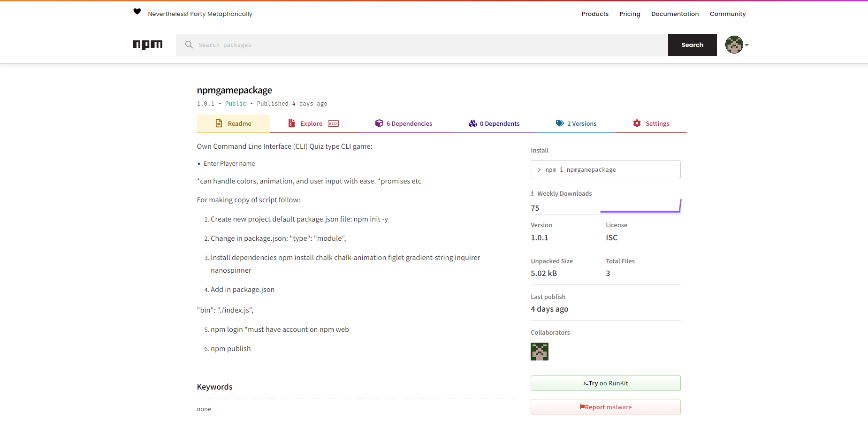Click the magnifier icon in search bar

(189, 45)
